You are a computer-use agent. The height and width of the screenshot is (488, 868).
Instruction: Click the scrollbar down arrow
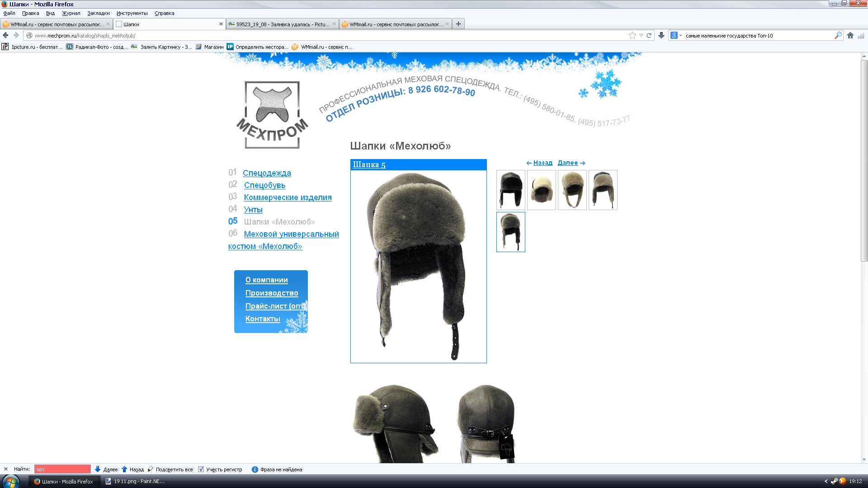(864, 460)
